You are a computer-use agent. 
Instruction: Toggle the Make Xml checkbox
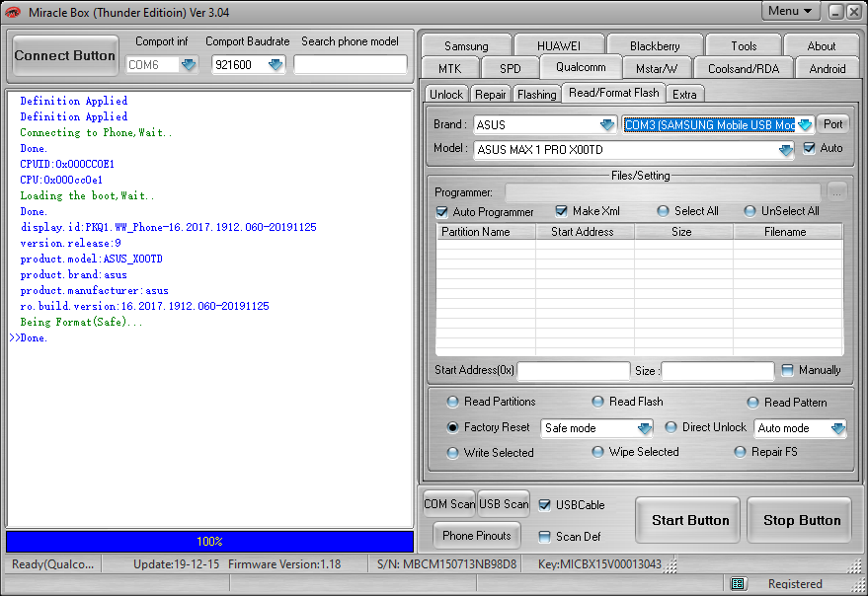pyautogui.click(x=561, y=211)
